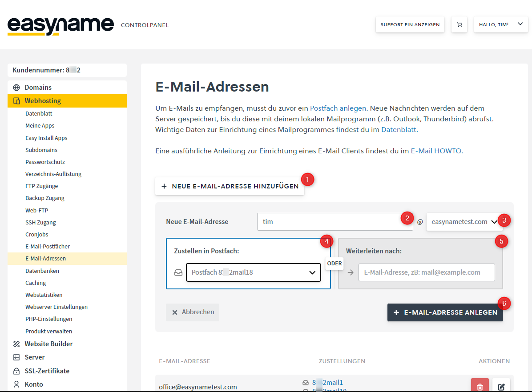Click the Konto person icon
Screen dimensions: 532x392
[16, 384]
